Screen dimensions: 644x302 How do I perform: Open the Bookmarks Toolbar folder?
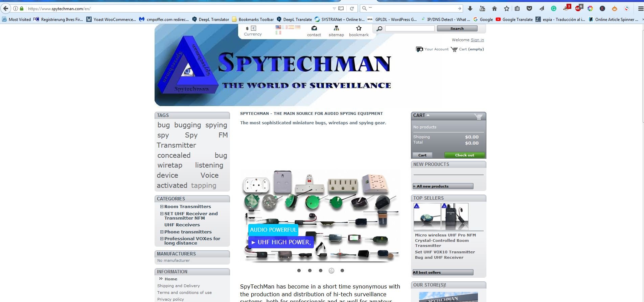coord(253,20)
